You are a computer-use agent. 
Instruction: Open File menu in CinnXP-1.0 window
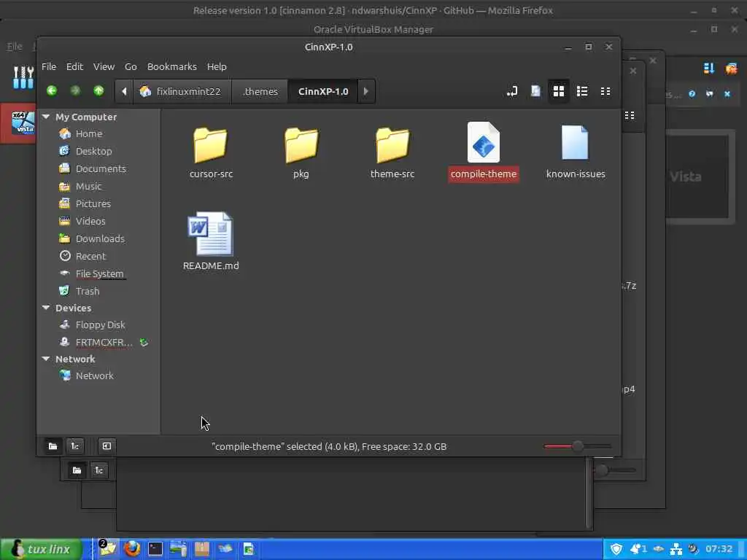pyautogui.click(x=49, y=66)
